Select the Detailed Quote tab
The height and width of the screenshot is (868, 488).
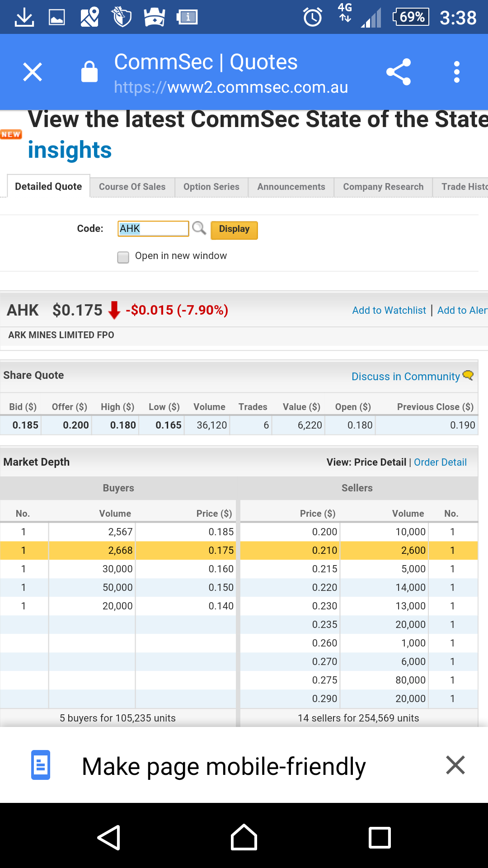tap(48, 186)
